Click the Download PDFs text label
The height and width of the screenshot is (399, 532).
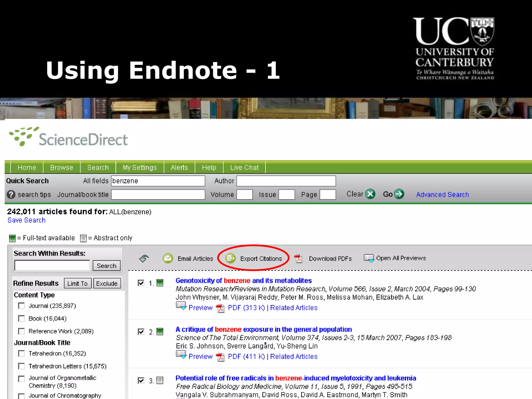click(330, 259)
